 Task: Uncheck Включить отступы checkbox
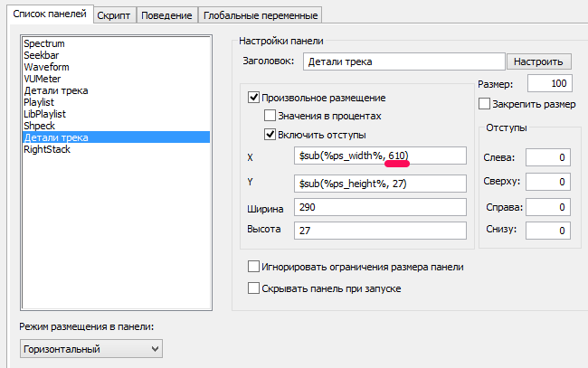[x=270, y=135]
